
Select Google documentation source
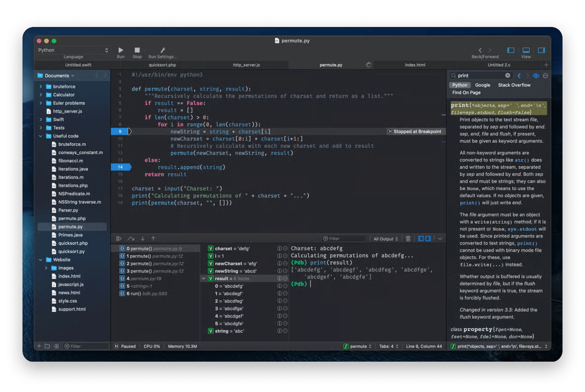pyautogui.click(x=483, y=85)
